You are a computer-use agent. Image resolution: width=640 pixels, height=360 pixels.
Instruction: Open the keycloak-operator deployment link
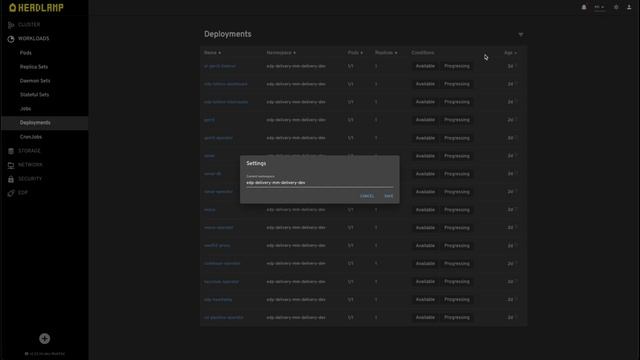[221, 282]
